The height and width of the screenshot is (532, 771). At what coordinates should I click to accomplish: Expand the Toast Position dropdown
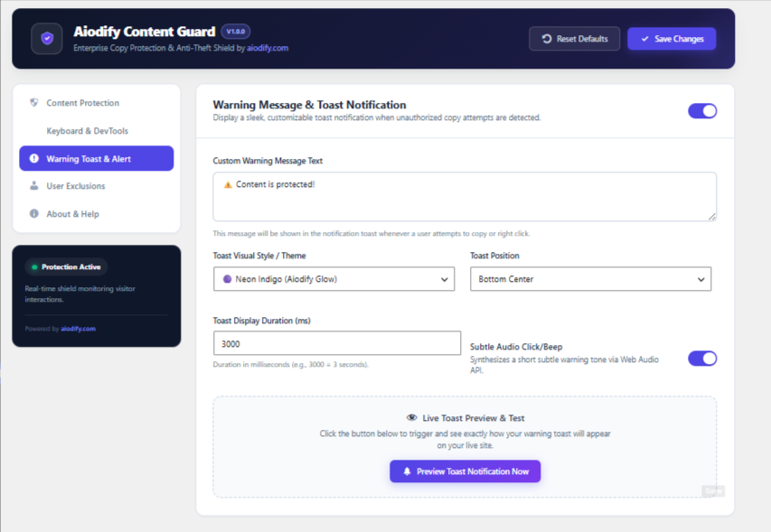(590, 279)
